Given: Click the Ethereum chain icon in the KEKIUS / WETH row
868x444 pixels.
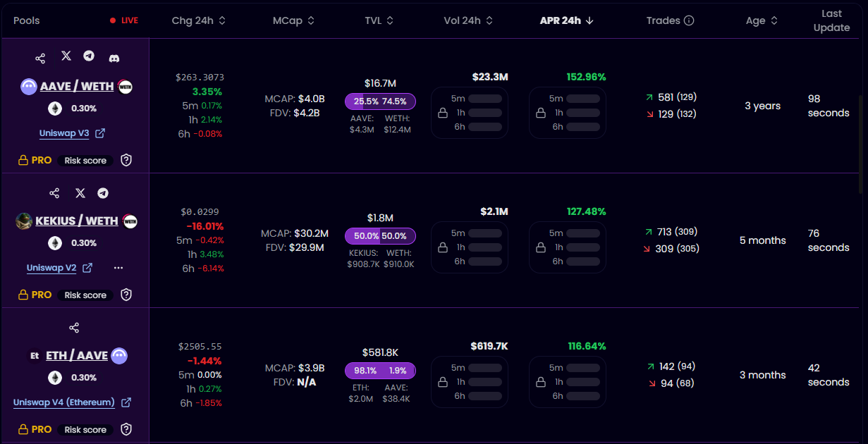Looking at the screenshot, I should click(54, 243).
